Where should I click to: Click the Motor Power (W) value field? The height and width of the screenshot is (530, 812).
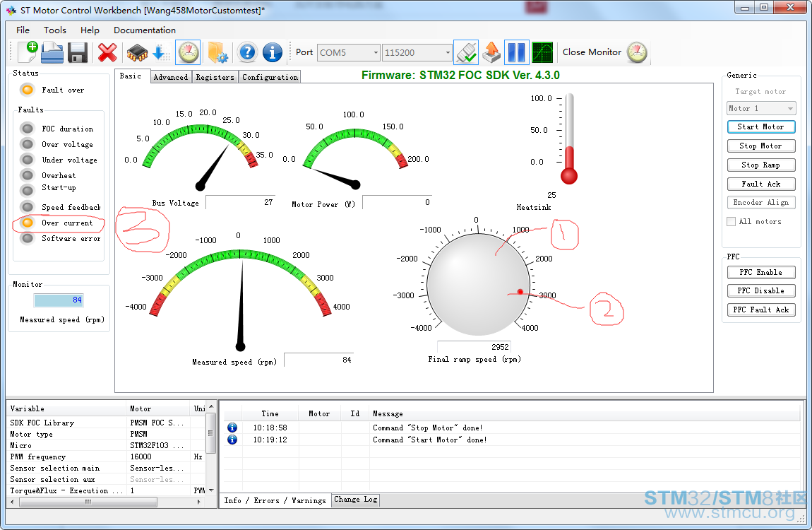pos(397,202)
